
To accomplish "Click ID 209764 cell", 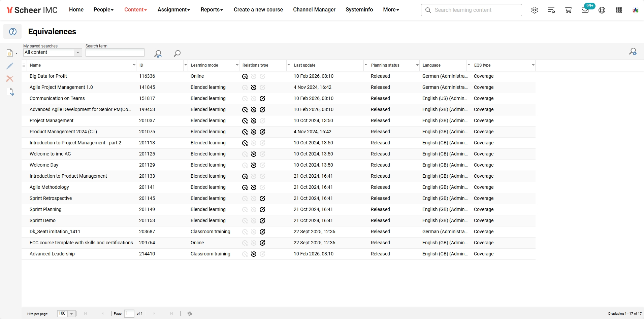I will click(x=147, y=243).
